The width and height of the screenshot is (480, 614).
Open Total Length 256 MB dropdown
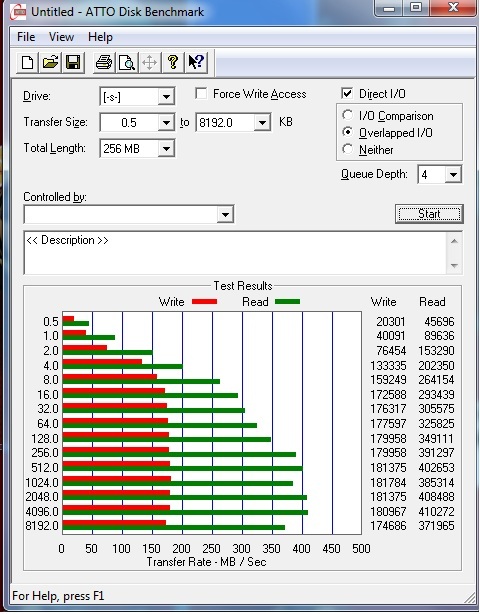[166, 148]
